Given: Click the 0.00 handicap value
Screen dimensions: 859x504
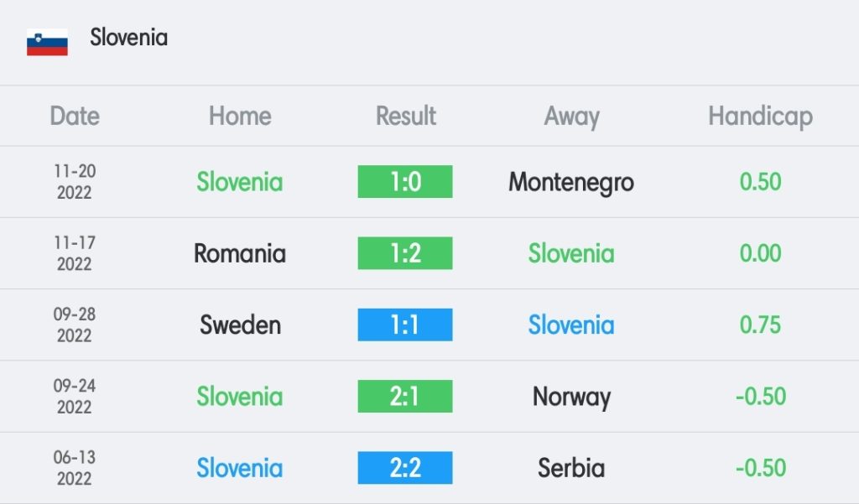Looking at the screenshot, I should [760, 253].
